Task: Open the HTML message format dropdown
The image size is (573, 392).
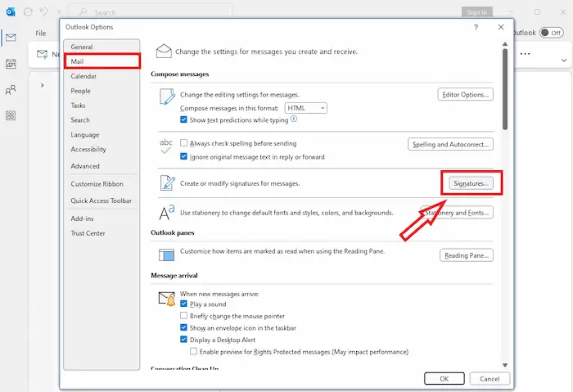Action: 306,108
